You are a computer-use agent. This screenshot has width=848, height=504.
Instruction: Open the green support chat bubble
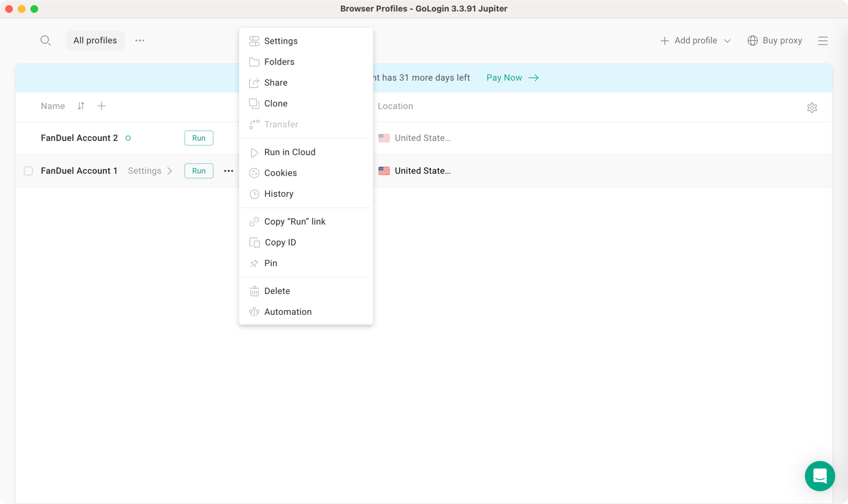point(820,476)
